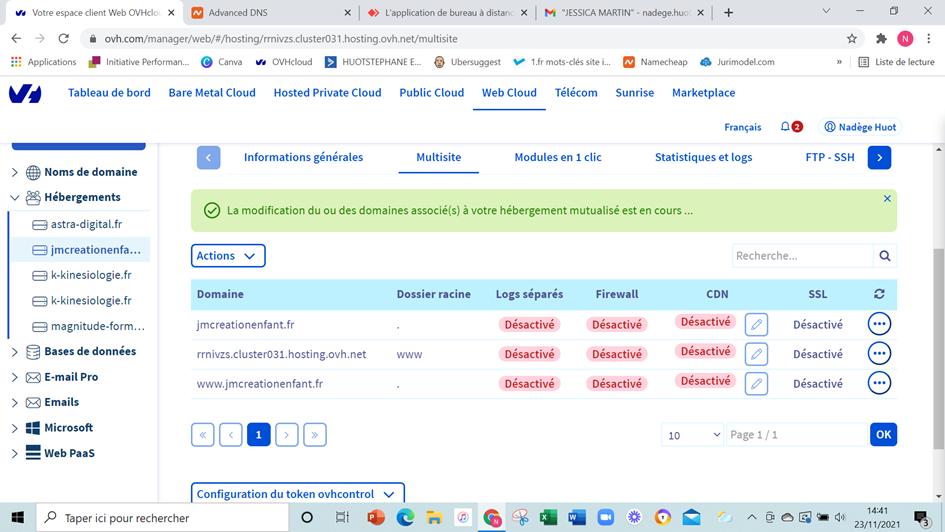Open the Actions dropdown
945x532 pixels.
228,256
